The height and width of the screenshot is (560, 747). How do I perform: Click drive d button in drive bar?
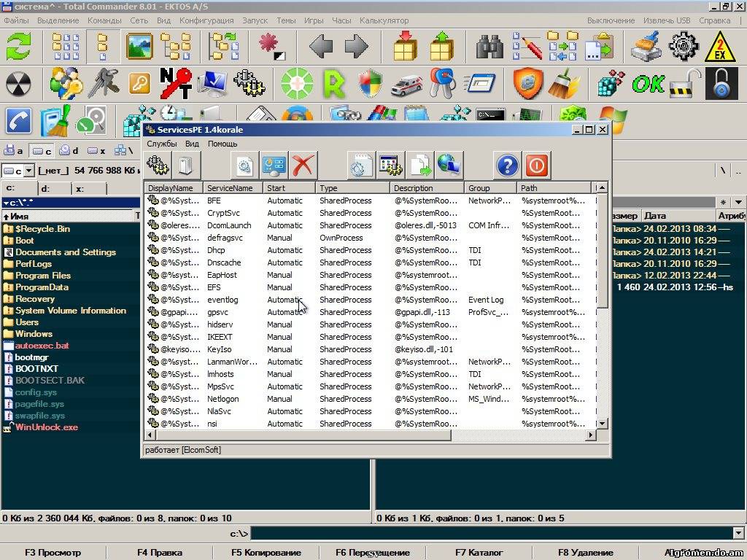[69, 151]
